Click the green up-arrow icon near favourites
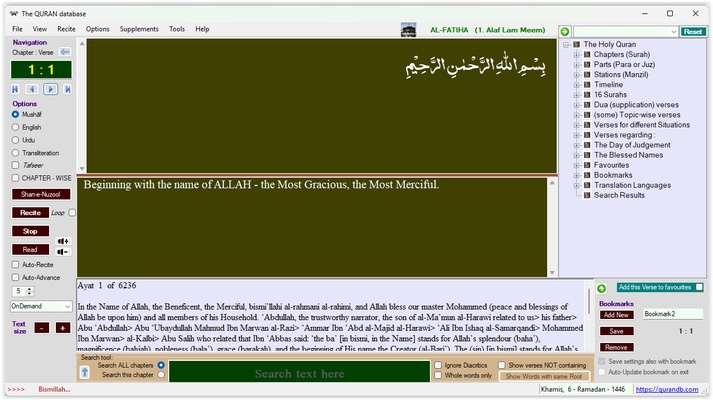Viewport: 713px width, 400px height. tap(602, 288)
